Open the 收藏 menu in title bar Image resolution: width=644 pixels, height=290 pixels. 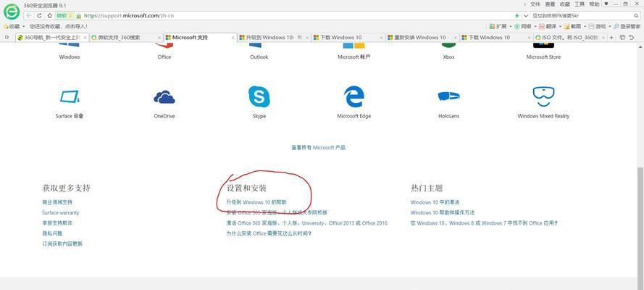[x=565, y=4]
